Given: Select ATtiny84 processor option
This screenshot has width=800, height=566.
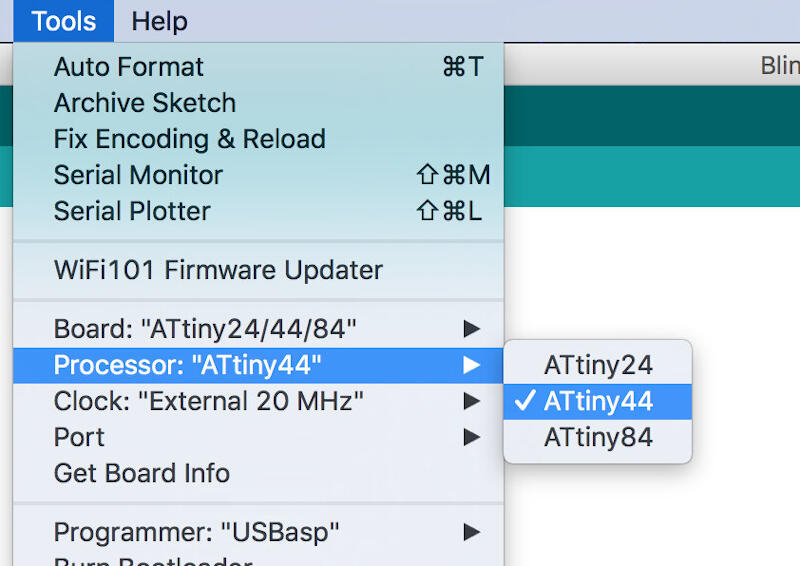Looking at the screenshot, I should [598, 437].
